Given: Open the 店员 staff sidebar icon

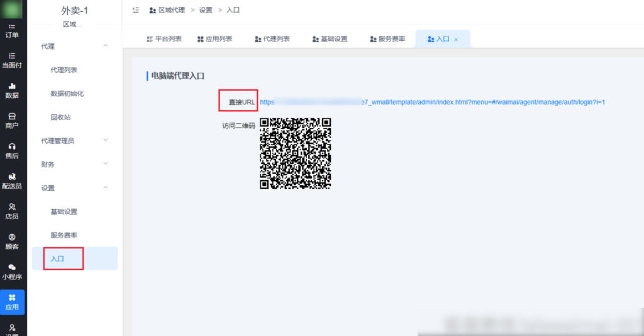Looking at the screenshot, I should click(12, 212).
